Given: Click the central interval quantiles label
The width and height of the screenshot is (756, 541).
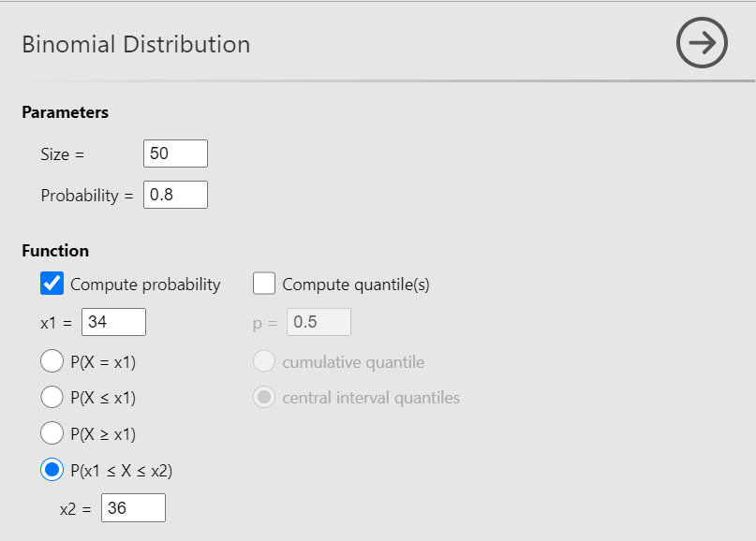Looking at the screenshot, I should point(371,398).
